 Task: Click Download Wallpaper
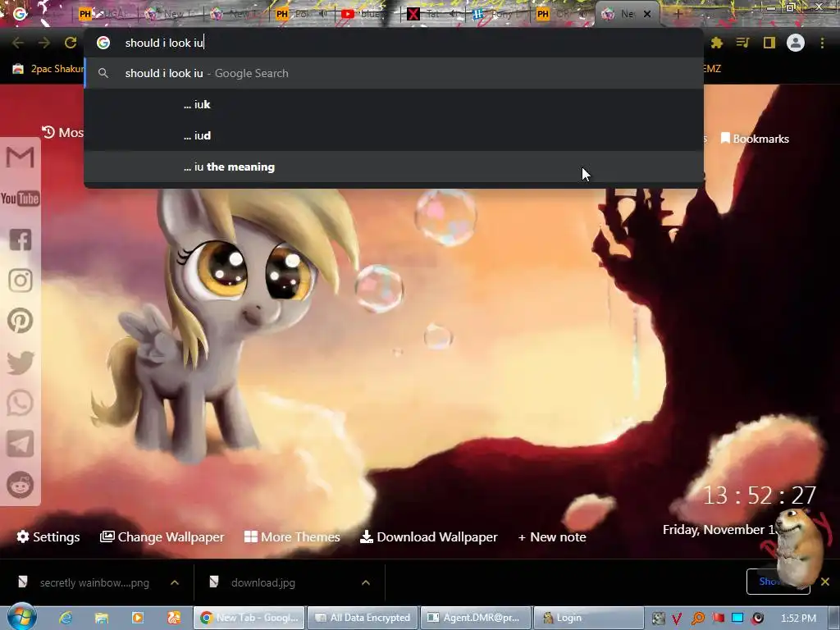(x=429, y=536)
